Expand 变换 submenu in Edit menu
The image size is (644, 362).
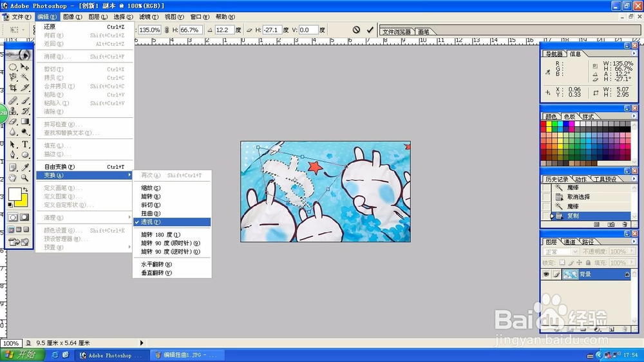pos(84,175)
